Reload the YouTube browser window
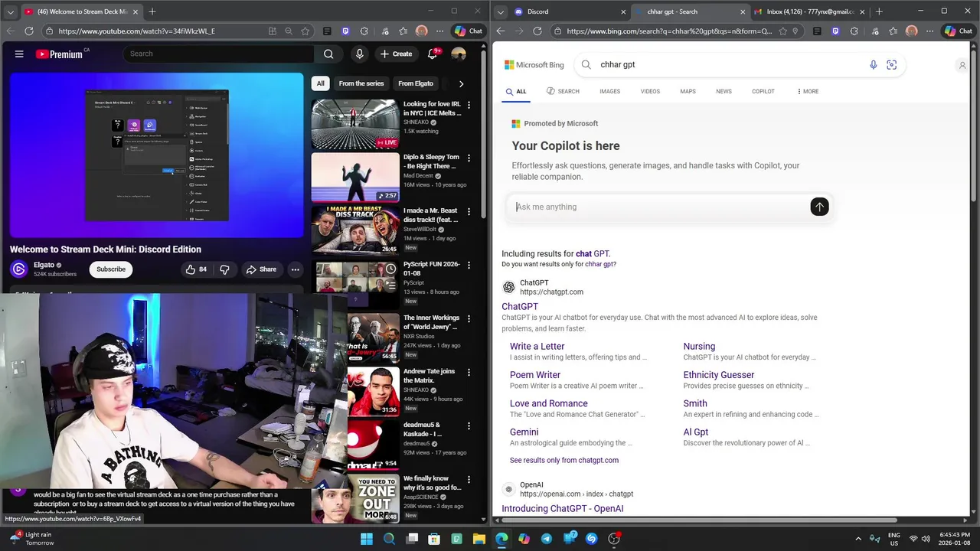The height and width of the screenshot is (551, 980). point(29,31)
